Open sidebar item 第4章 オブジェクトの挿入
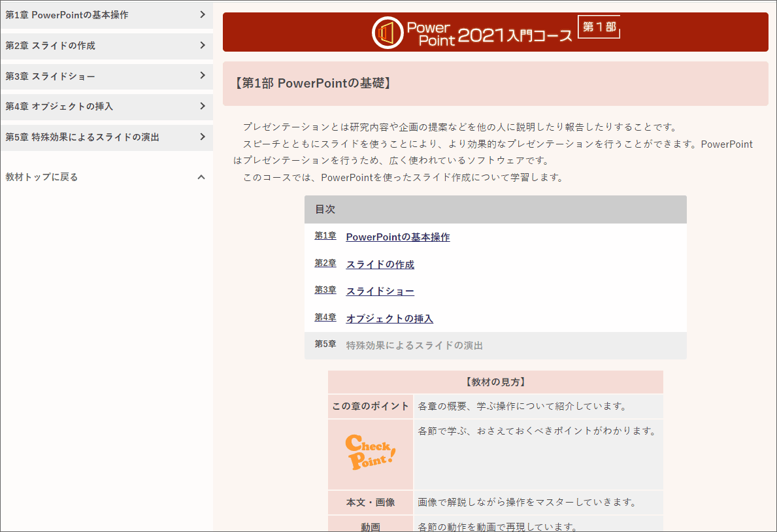This screenshot has width=777, height=532. [107, 107]
